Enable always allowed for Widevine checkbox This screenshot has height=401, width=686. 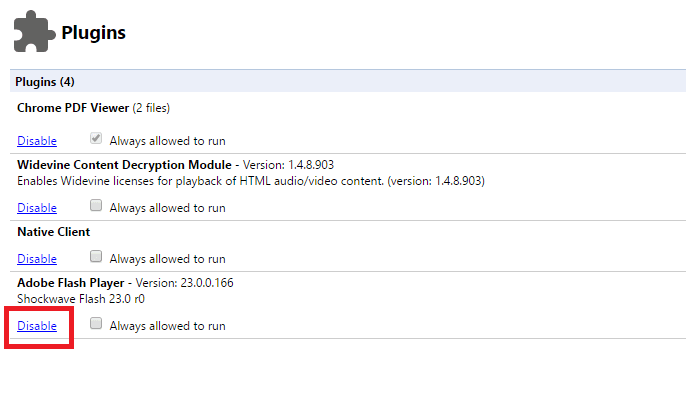[x=96, y=207]
